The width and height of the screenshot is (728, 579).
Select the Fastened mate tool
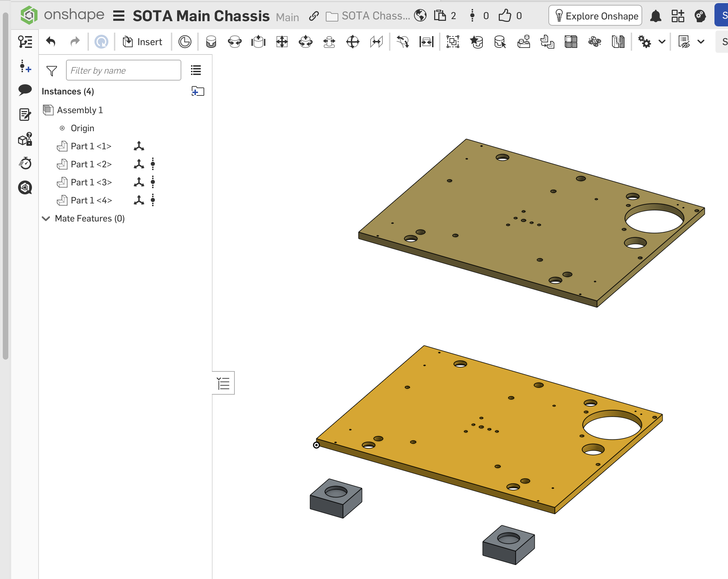(x=211, y=42)
